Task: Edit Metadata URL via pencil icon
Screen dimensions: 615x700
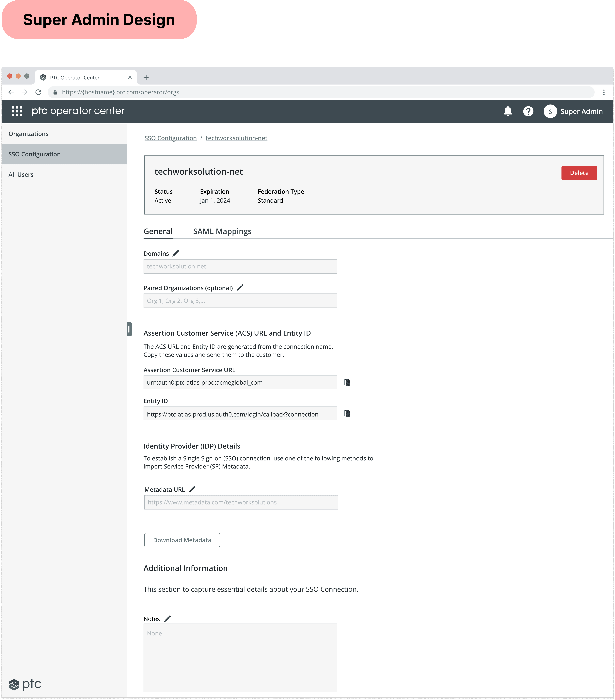Action: [x=192, y=489]
